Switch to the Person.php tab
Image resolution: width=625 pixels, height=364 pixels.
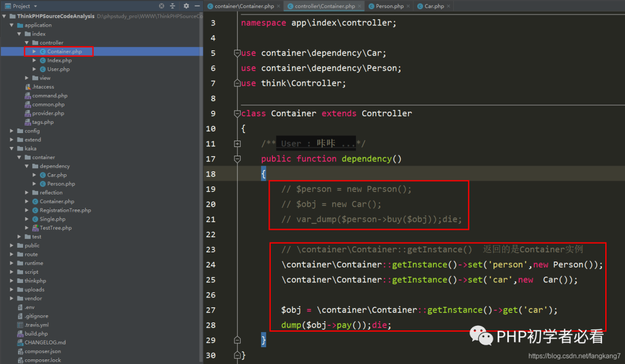point(389,6)
